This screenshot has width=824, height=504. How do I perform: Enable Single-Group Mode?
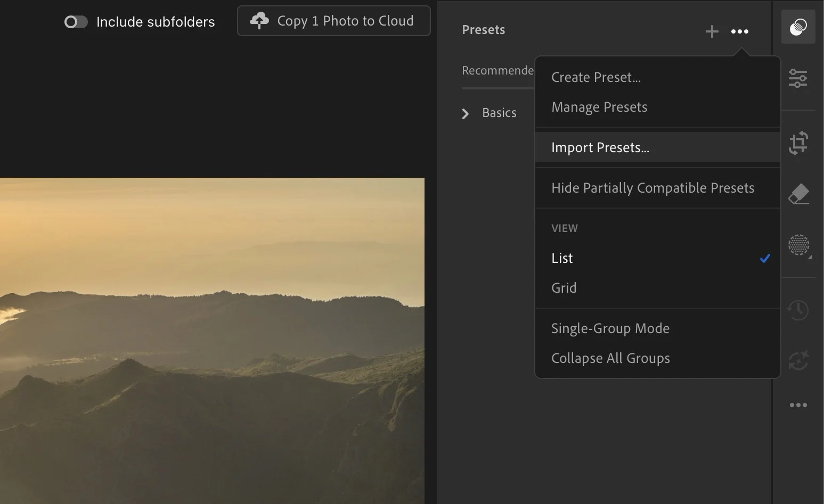click(x=610, y=328)
